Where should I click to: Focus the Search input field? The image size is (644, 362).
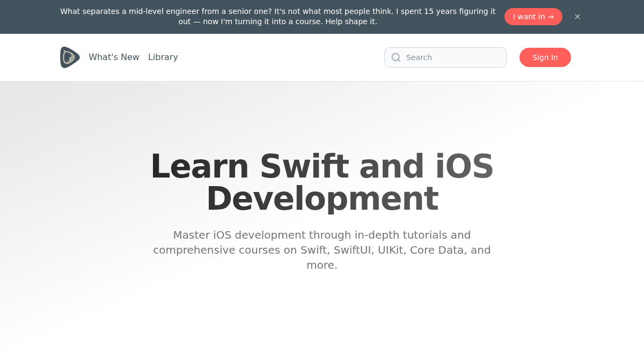[445, 57]
